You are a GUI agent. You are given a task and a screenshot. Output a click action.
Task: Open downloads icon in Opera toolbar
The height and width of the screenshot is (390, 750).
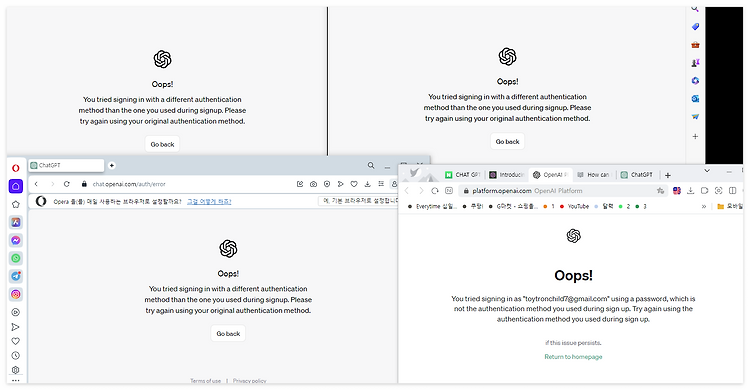(x=367, y=184)
